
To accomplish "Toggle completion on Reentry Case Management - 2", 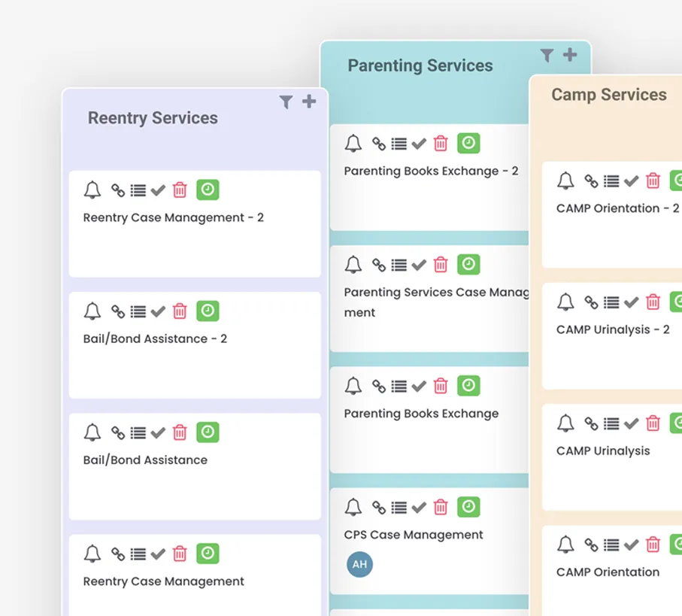I will click(157, 190).
